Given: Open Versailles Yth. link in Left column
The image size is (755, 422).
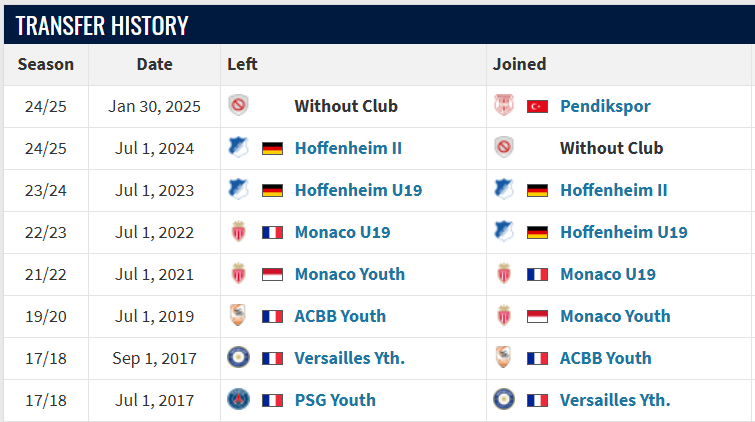Looking at the screenshot, I should (350, 358).
